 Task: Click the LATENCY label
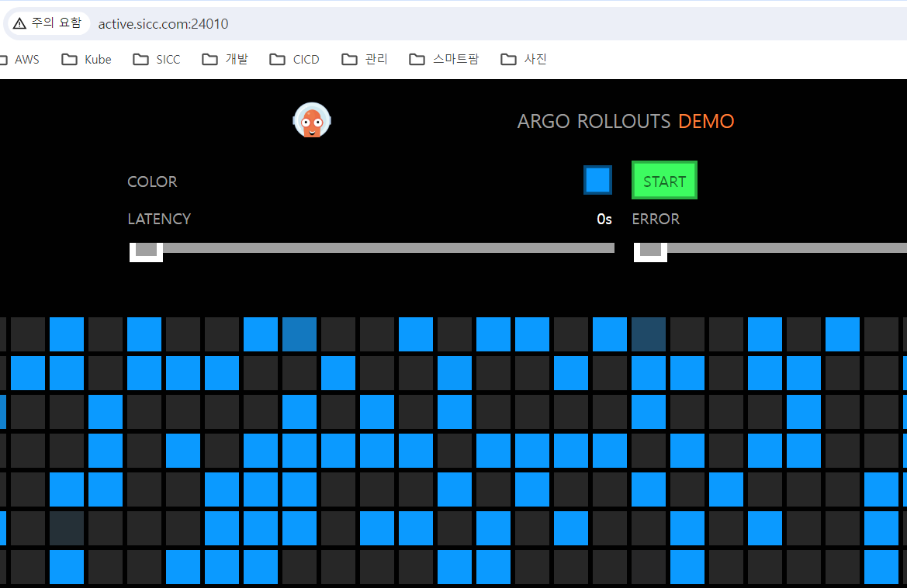click(159, 219)
